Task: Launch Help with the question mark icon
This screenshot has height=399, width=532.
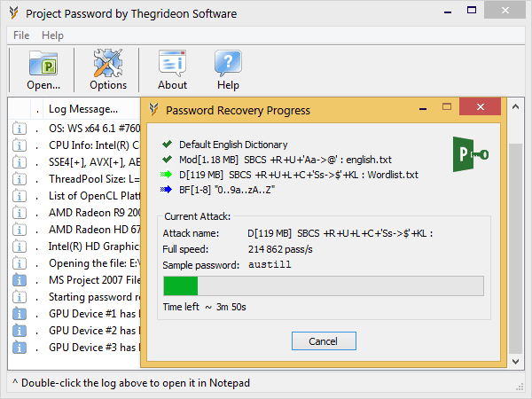Action: (x=228, y=63)
